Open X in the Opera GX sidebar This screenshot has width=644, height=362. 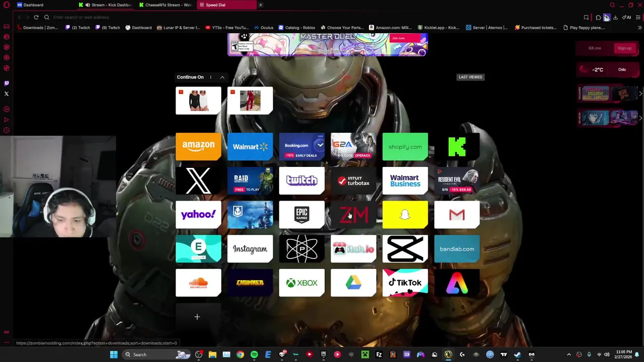7,94
